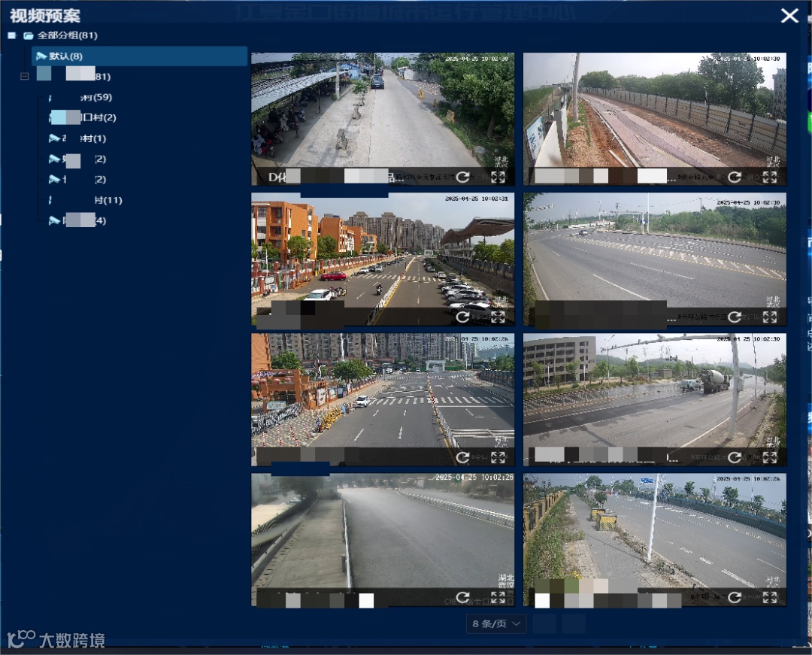The height and width of the screenshot is (655, 812).
Task: Refresh the cement mixer truck camera feed
Action: (735, 457)
